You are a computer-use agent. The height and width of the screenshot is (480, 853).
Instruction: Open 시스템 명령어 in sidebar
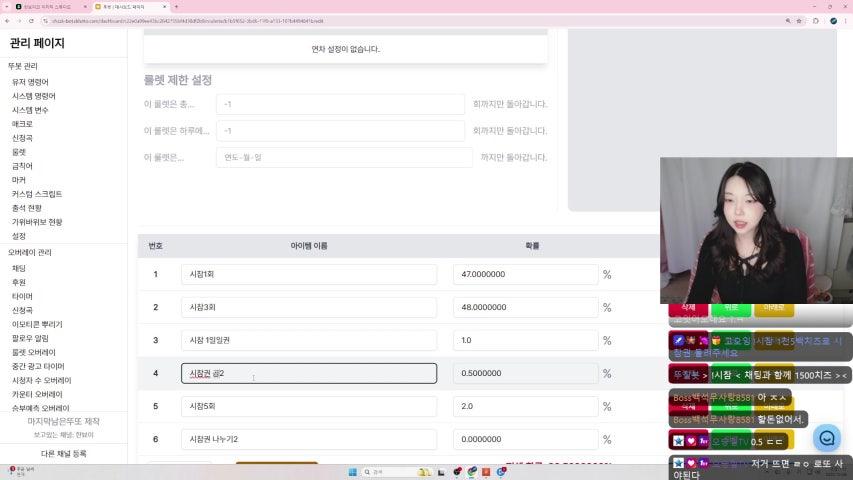tap(34, 96)
